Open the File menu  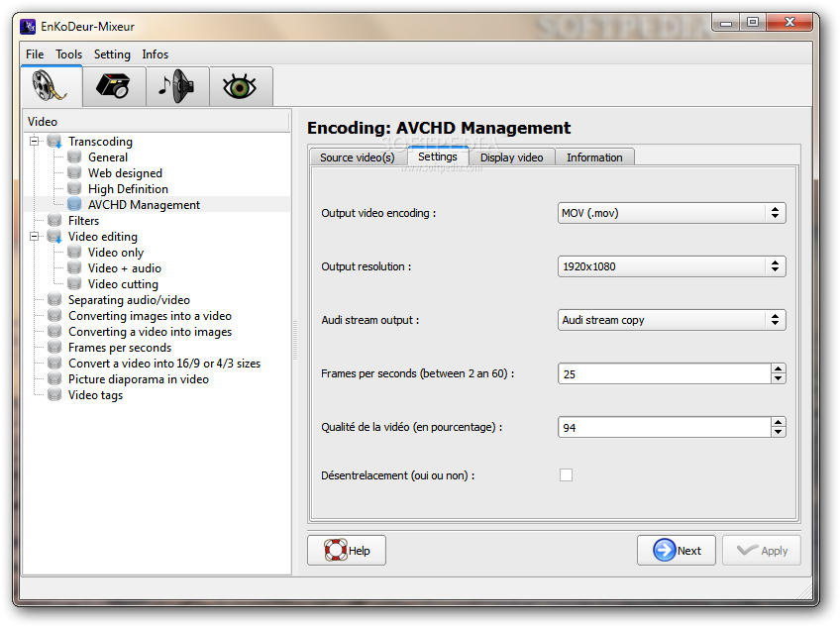[35, 54]
